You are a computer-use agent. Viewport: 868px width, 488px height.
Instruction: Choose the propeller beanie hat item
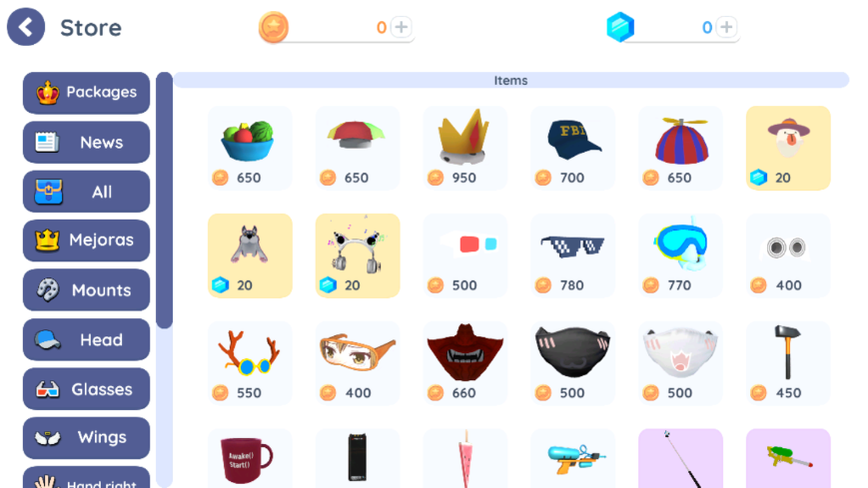point(680,148)
